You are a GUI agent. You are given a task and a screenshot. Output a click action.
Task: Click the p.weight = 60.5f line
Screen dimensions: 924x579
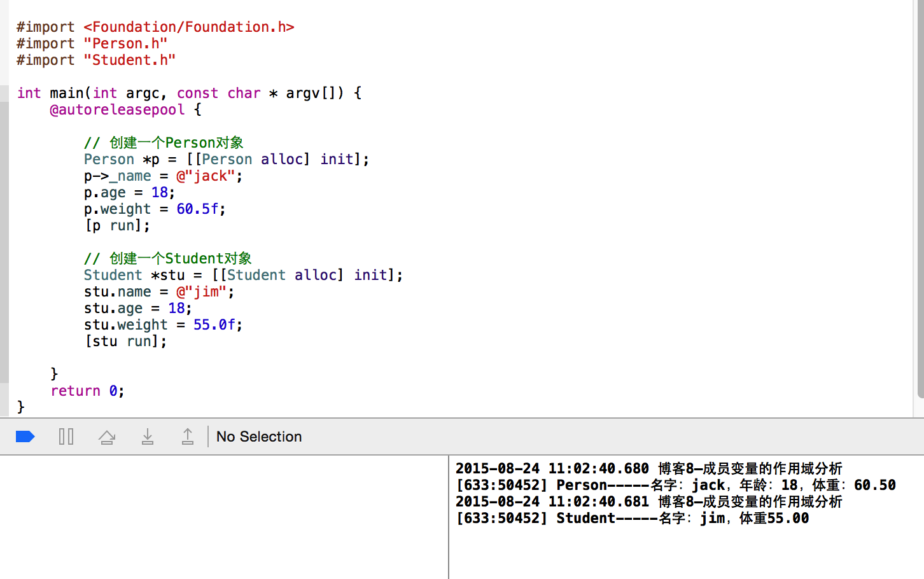[x=155, y=209]
